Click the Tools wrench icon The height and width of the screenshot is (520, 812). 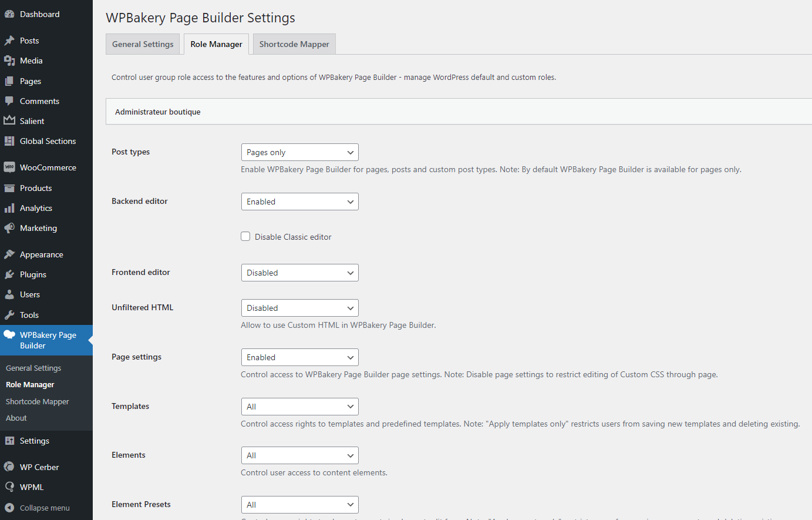click(9, 315)
